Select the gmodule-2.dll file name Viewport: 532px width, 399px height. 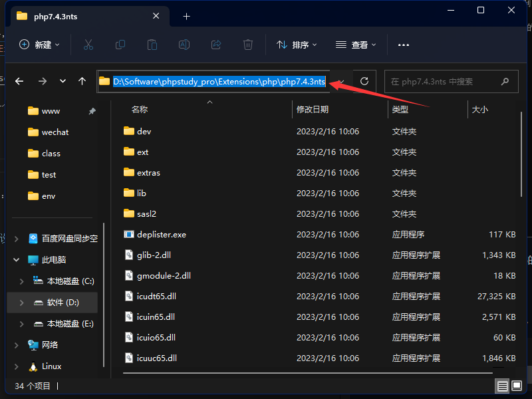click(x=164, y=276)
